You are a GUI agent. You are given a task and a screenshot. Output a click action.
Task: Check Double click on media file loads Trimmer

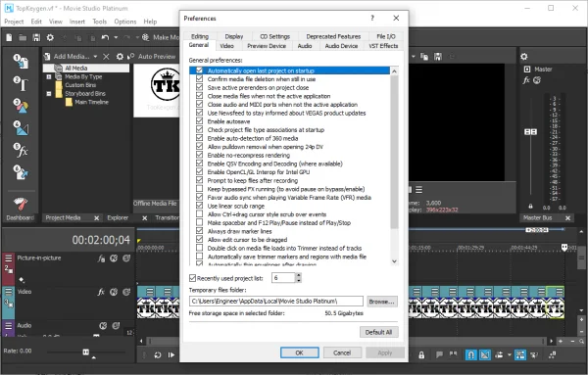pos(200,248)
